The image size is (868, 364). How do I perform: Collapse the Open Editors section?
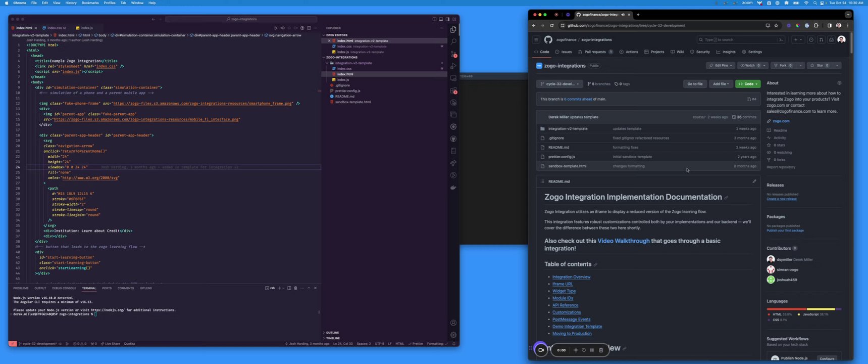click(337, 35)
